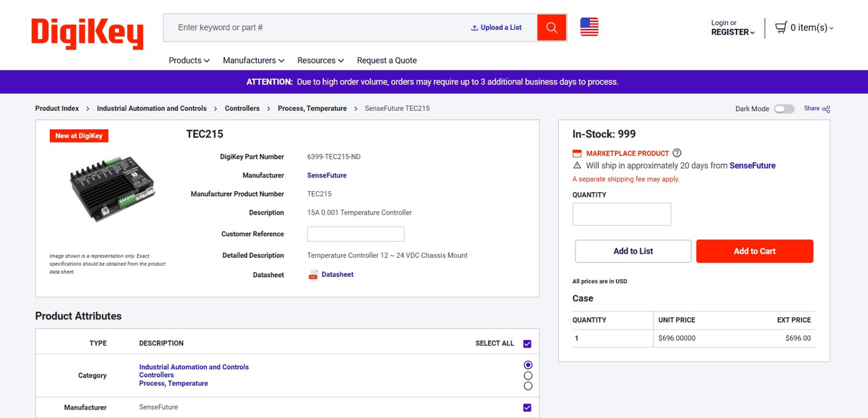Open the Datasheet link
Viewport: 868px width, 418px height.
pyautogui.click(x=337, y=274)
